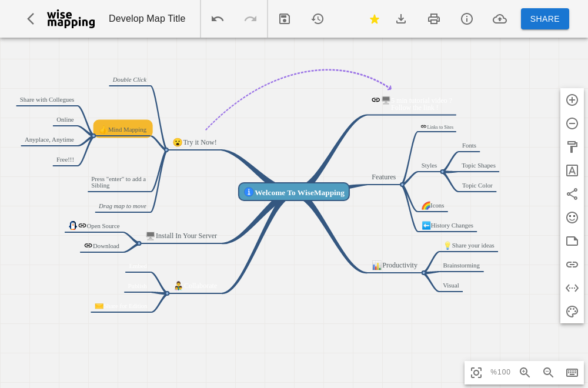Viewport: 588px width, 388px height.
Task: Select the Try it Now! topic
Action: coord(195,142)
